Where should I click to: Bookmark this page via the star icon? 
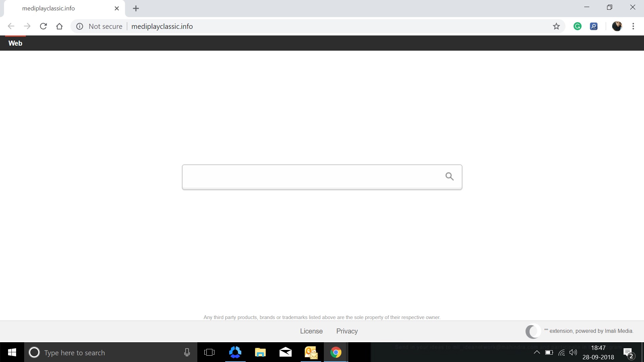pos(556,26)
